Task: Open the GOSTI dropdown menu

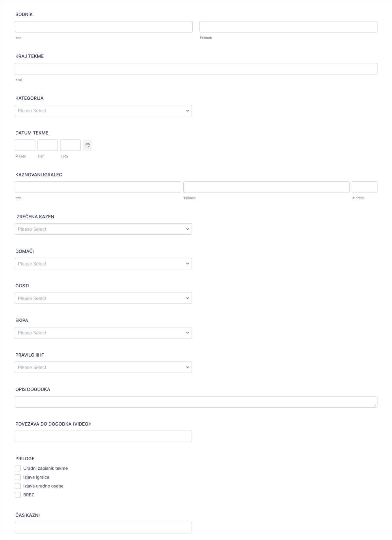Action: click(x=103, y=298)
